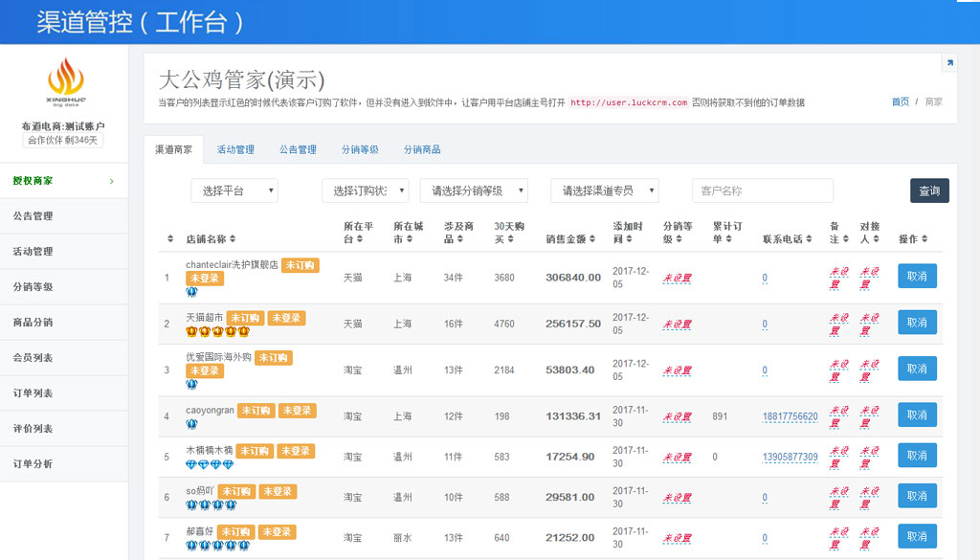Sort by the 店铺名称 column sort icon
The image size is (980, 560).
(233, 238)
